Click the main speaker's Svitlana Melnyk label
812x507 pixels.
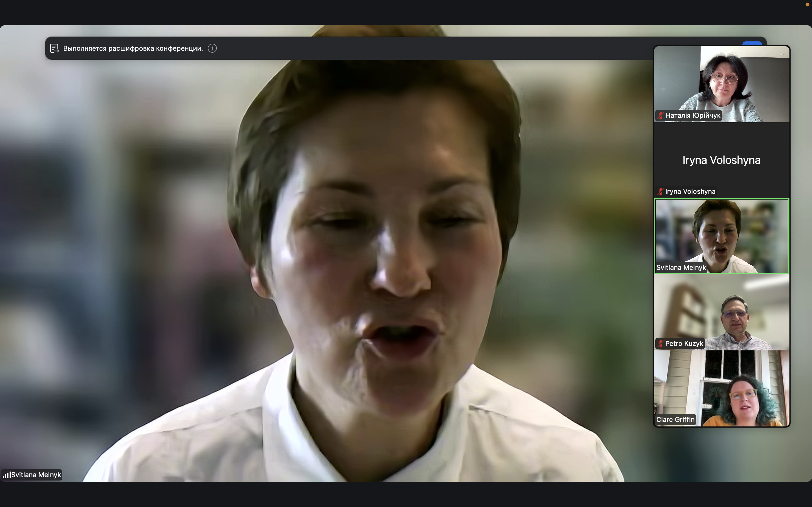[36, 475]
